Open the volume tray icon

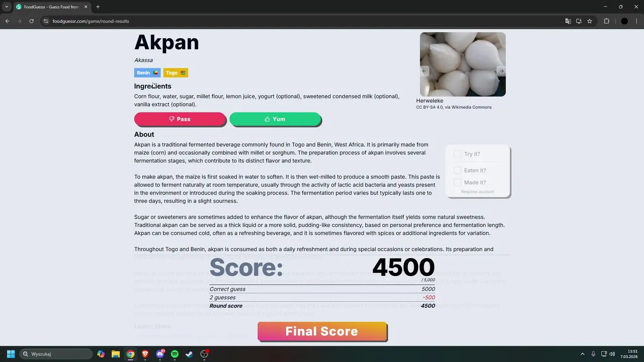click(612, 354)
